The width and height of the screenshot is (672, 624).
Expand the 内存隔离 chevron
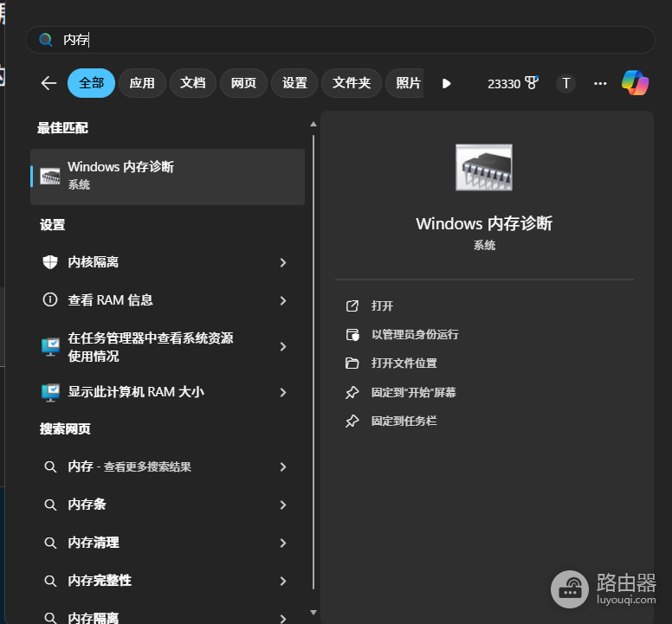tap(283, 619)
